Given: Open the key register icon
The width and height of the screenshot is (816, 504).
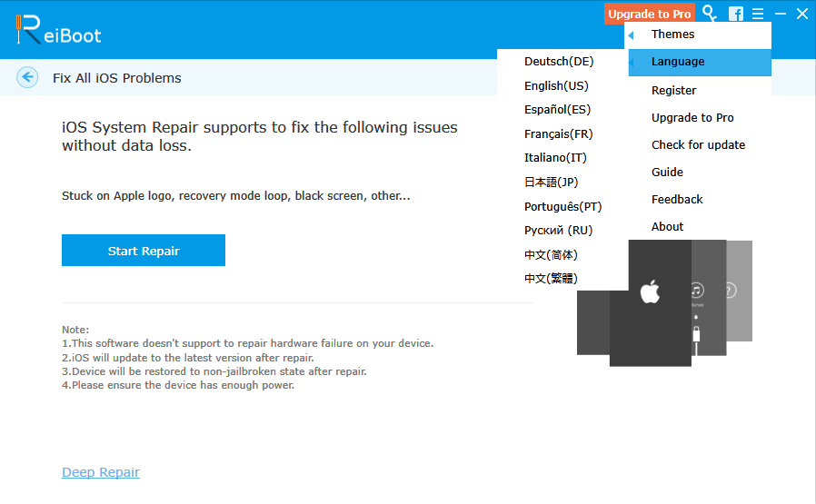Looking at the screenshot, I should [710, 13].
